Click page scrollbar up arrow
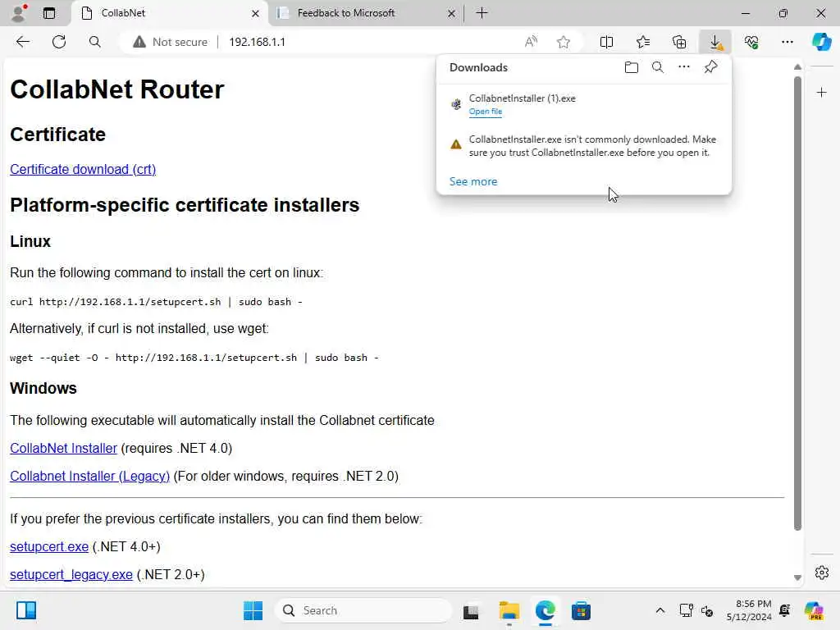 coord(797,67)
